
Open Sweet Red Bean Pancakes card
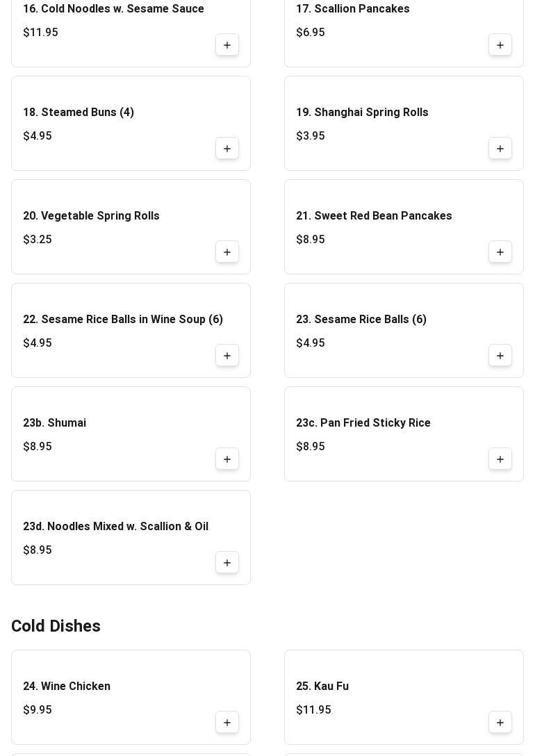coord(404,227)
